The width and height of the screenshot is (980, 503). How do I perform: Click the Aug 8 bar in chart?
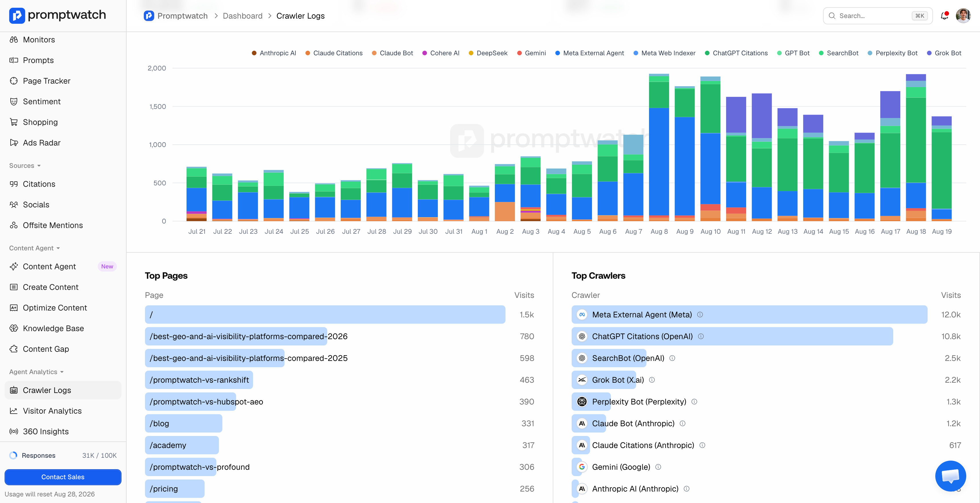point(659,147)
